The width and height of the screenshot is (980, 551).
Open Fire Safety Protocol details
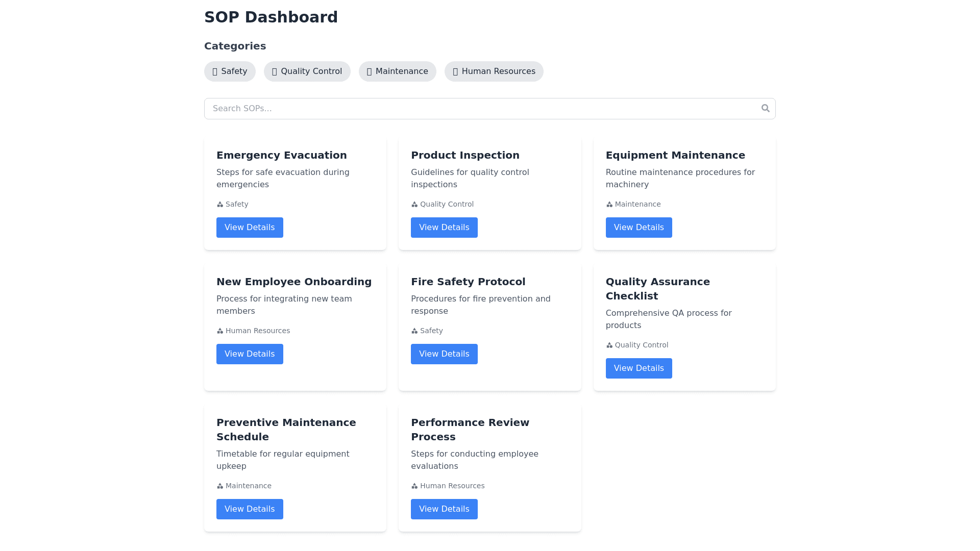click(x=444, y=354)
